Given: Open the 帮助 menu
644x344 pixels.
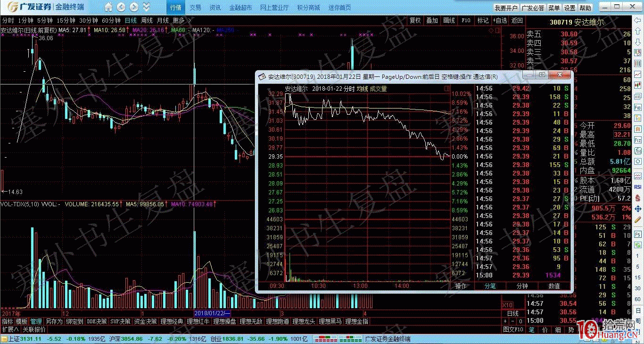Looking at the screenshot, I should pos(586,8).
